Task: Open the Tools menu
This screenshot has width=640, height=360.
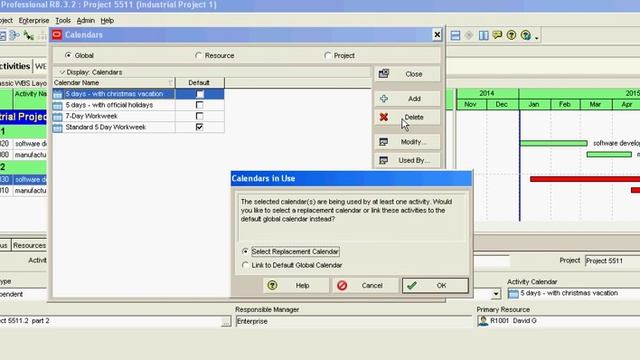Action: tap(63, 20)
